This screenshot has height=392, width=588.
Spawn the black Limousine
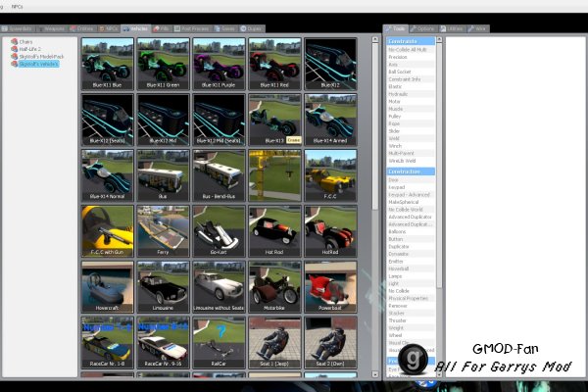pyautogui.click(x=163, y=287)
